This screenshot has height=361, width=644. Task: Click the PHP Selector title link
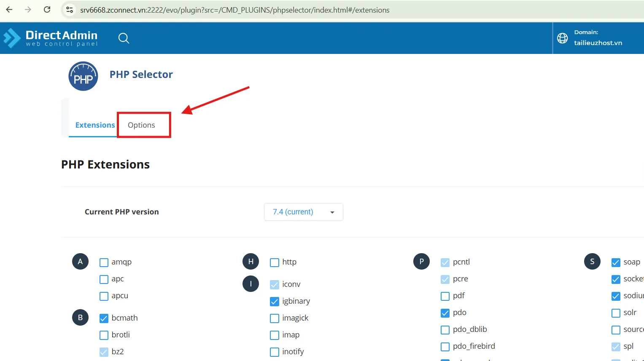tap(141, 75)
